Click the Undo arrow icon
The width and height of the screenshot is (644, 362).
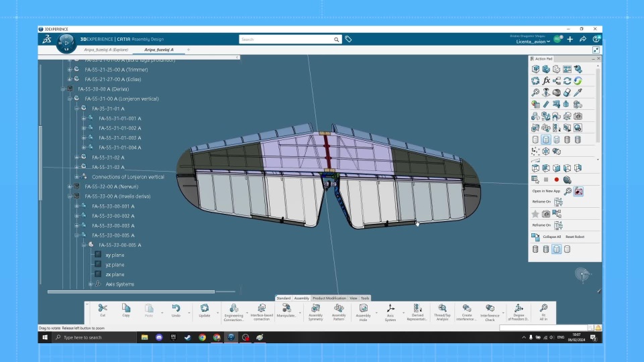coord(176,308)
